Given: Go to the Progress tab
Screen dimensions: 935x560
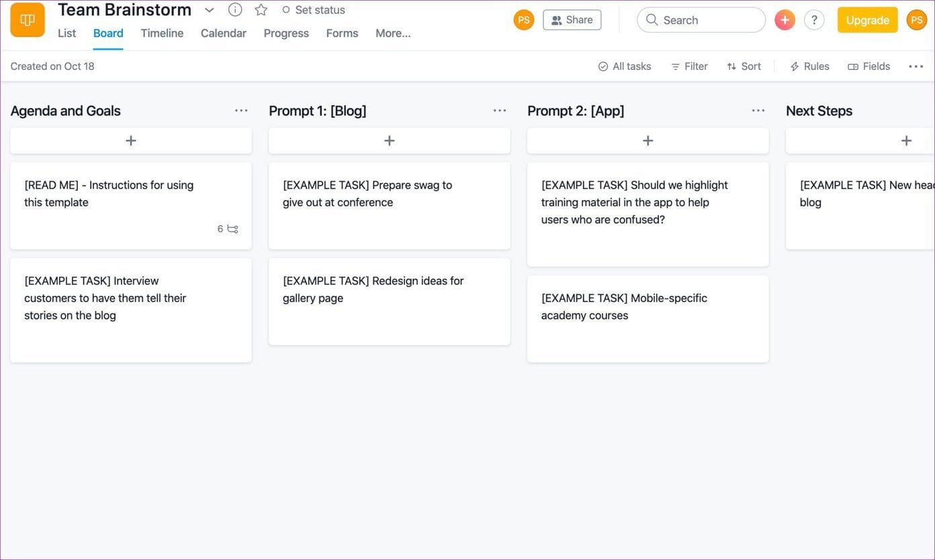Looking at the screenshot, I should pos(286,33).
